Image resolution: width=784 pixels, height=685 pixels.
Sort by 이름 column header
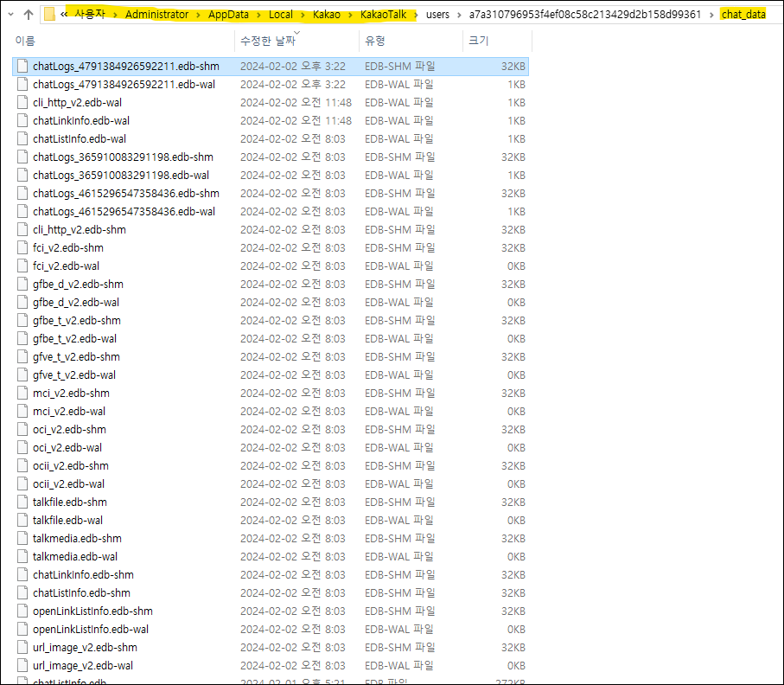click(x=26, y=41)
